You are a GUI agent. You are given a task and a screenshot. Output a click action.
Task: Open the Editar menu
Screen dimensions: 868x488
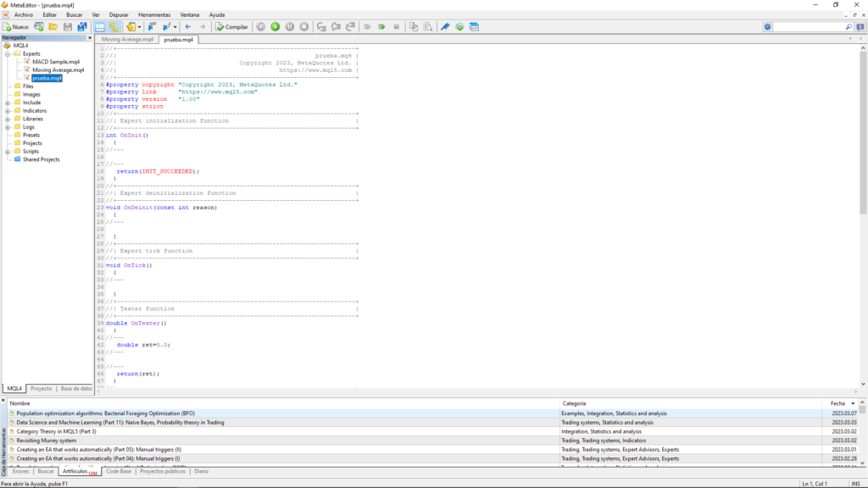(50, 15)
